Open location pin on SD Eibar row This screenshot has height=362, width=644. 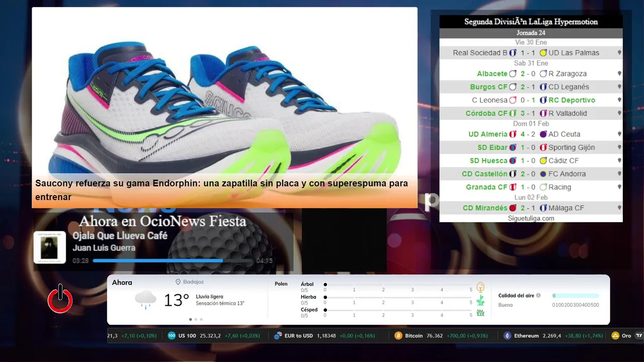point(619,147)
